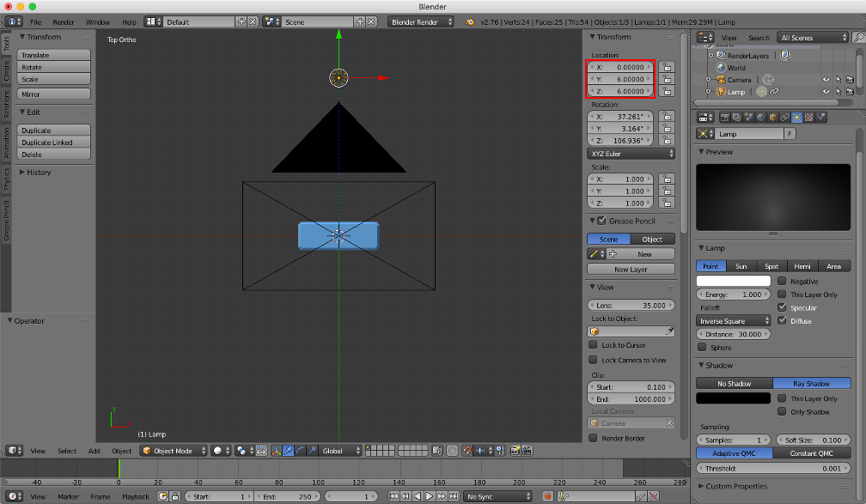Enable Lock to Cursor checkbox
The height and width of the screenshot is (504, 866).
click(593, 344)
